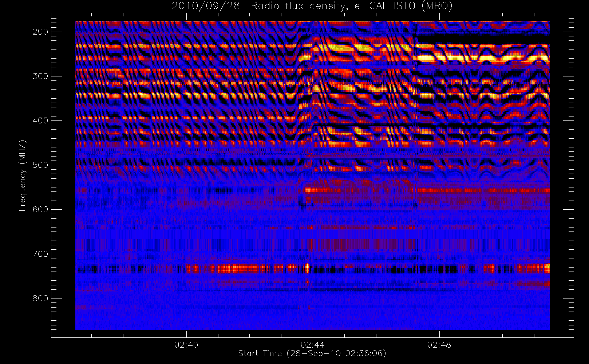Click the 700 frequency tick label
This screenshot has width=589, height=364.
(40, 254)
